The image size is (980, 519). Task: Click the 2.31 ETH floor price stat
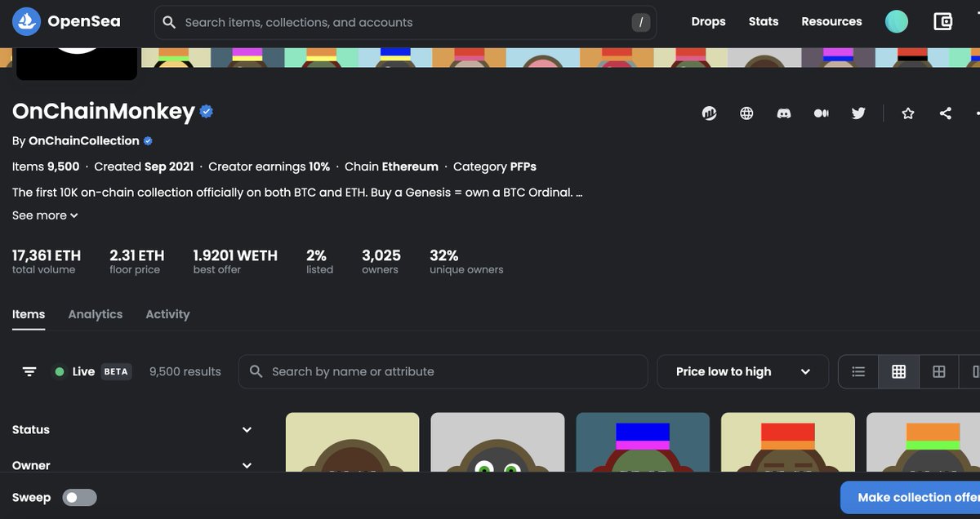pyautogui.click(x=137, y=261)
